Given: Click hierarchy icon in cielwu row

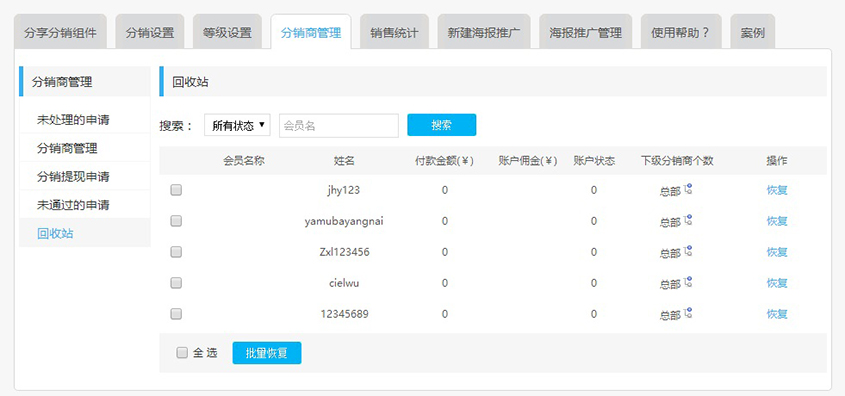Looking at the screenshot, I should point(688,281).
